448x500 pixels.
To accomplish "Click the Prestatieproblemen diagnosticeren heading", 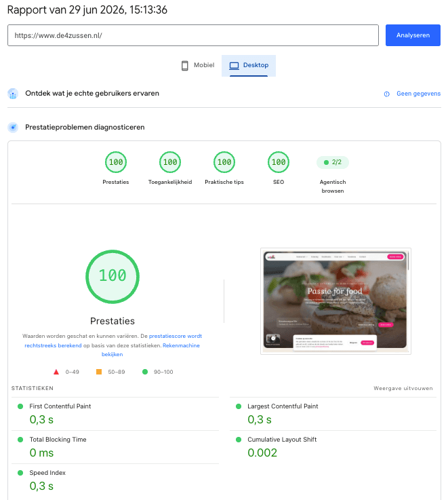I will (x=85, y=128).
